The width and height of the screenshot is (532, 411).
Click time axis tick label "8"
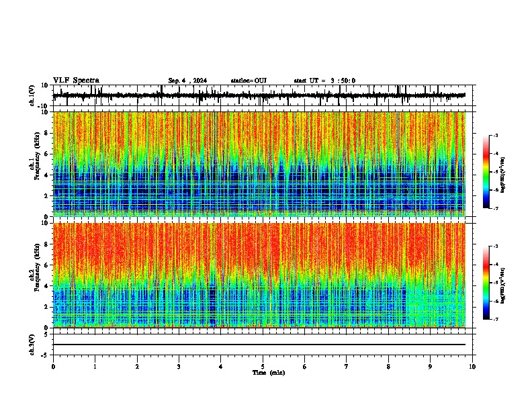388,367
